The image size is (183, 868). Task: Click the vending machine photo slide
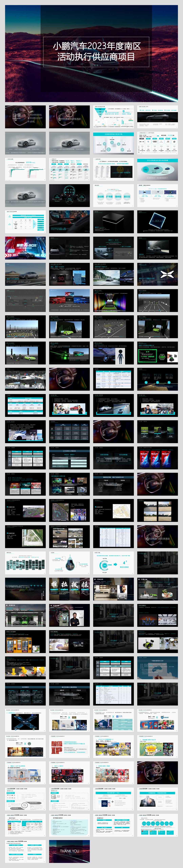pyautogui.click(x=25, y=641)
